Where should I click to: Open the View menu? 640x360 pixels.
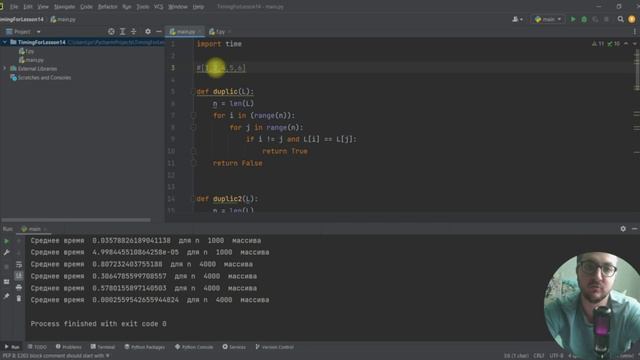coord(43,7)
